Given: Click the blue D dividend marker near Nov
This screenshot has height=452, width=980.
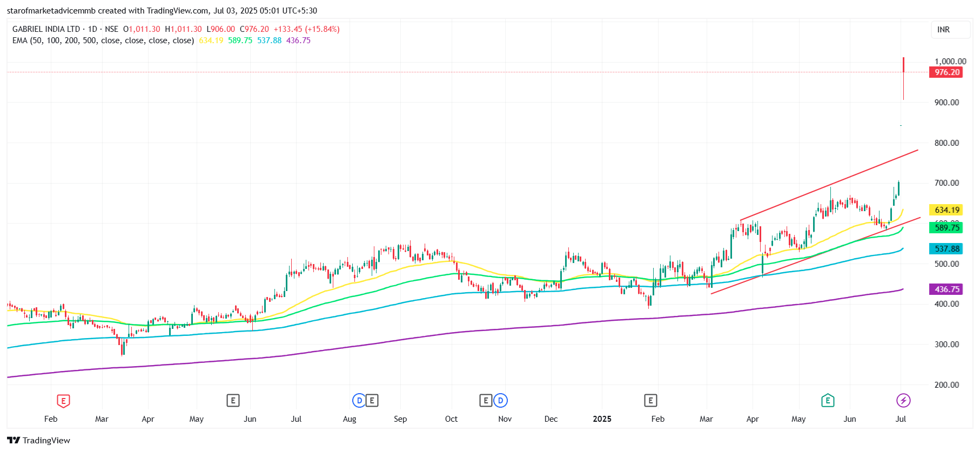Looking at the screenshot, I should (x=501, y=400).
